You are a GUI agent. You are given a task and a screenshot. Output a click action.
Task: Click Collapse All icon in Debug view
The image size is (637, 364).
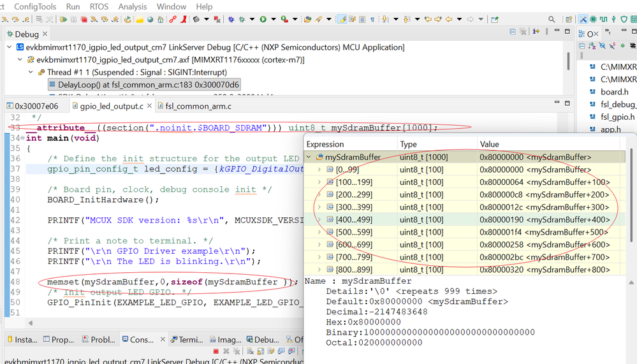click(513, 32)
